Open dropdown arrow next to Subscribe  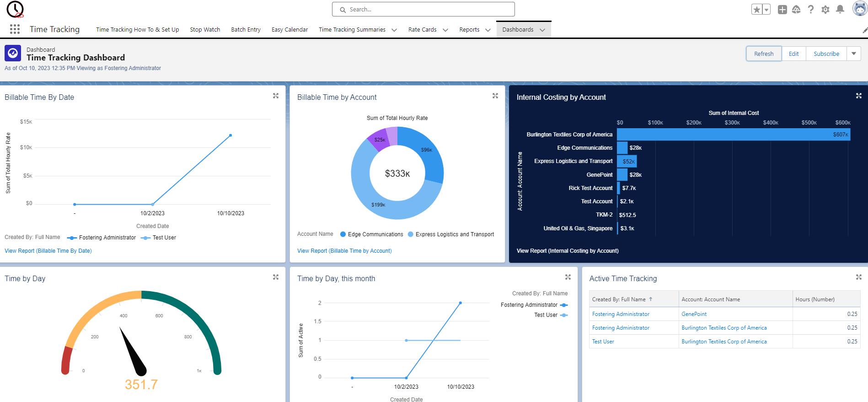(x=854, y=54)
